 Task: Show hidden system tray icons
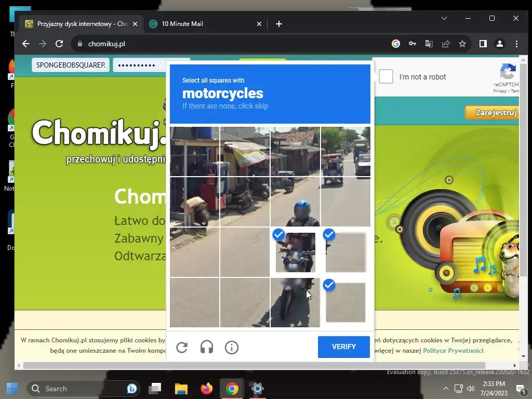coord(446,389)
